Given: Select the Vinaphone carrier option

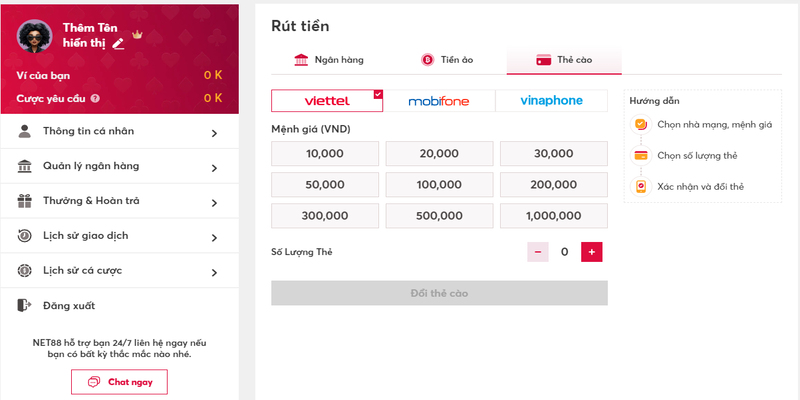Looking at the screenshot, I should pos(552,101).
